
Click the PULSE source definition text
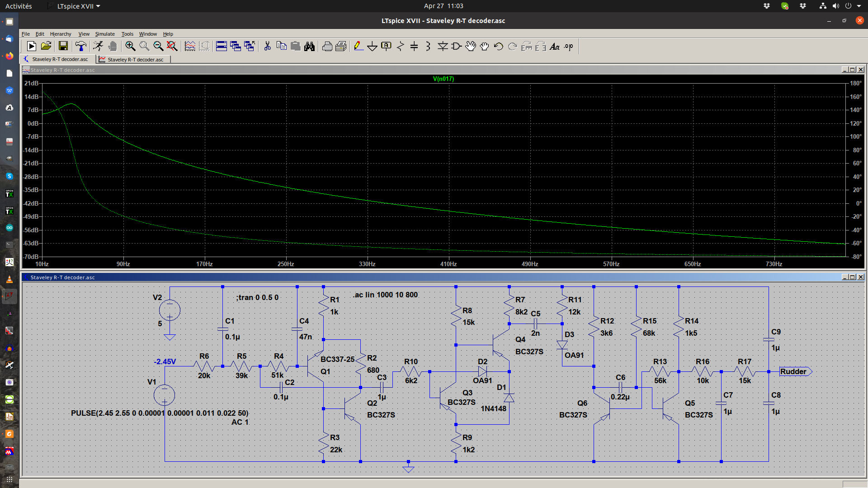coord(160,413)
